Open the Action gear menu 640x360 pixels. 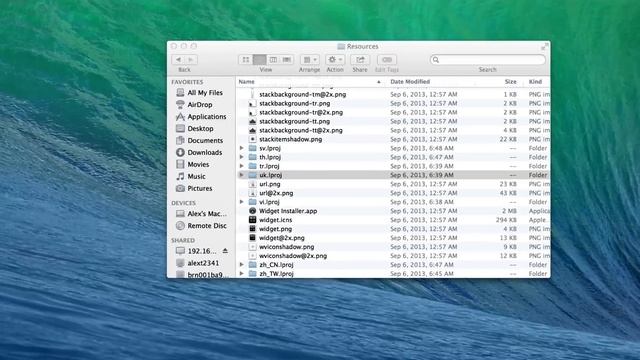(x=335, y=60)
